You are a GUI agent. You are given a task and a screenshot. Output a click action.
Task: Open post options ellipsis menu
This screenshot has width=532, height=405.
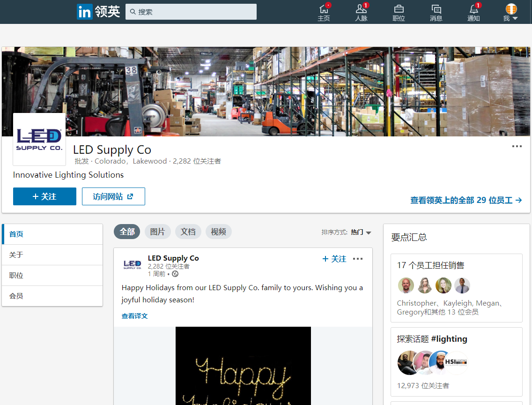point(358,259)
